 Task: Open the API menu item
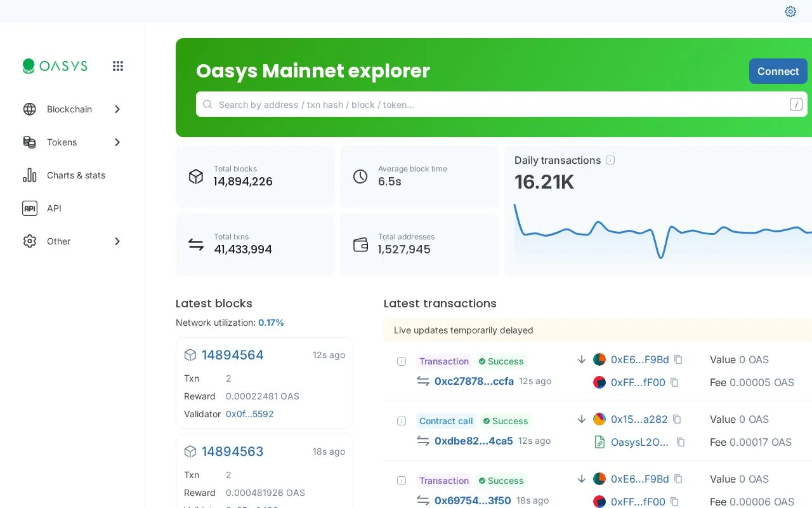point(72,208)
